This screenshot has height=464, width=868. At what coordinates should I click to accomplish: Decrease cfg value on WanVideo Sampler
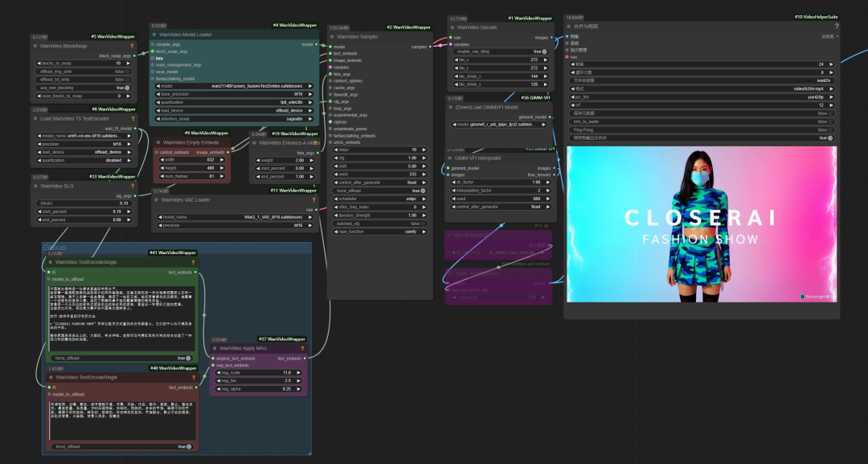[336, 158]
